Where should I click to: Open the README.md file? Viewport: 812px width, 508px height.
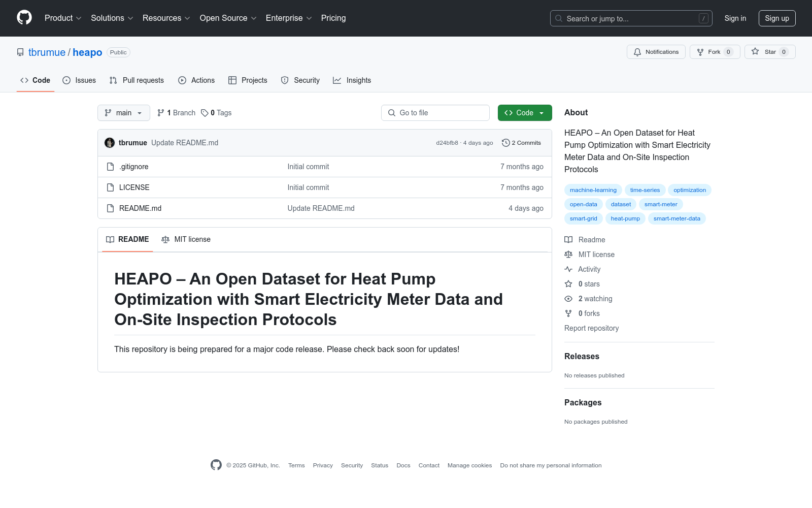[x=140, y=208]
